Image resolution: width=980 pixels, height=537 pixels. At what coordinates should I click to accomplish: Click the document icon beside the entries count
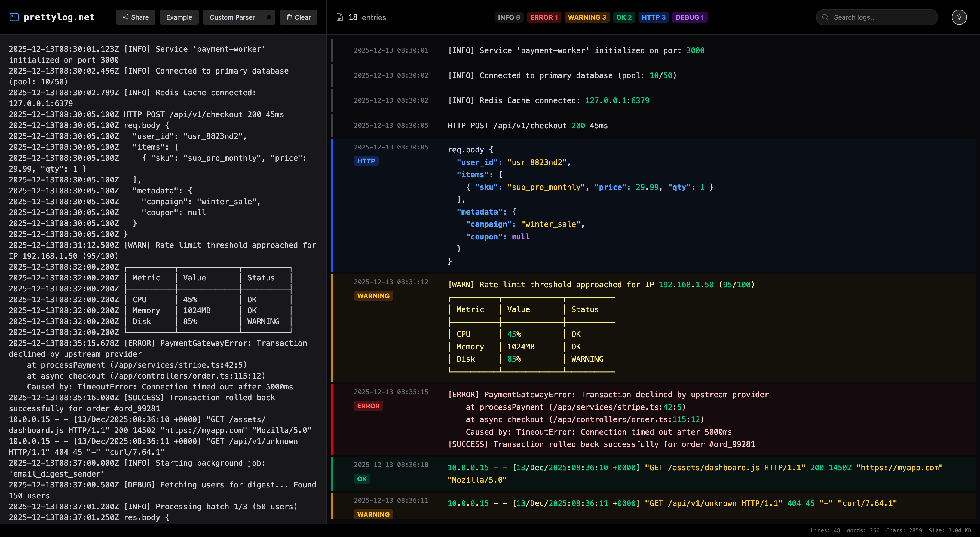pos(340,17)
